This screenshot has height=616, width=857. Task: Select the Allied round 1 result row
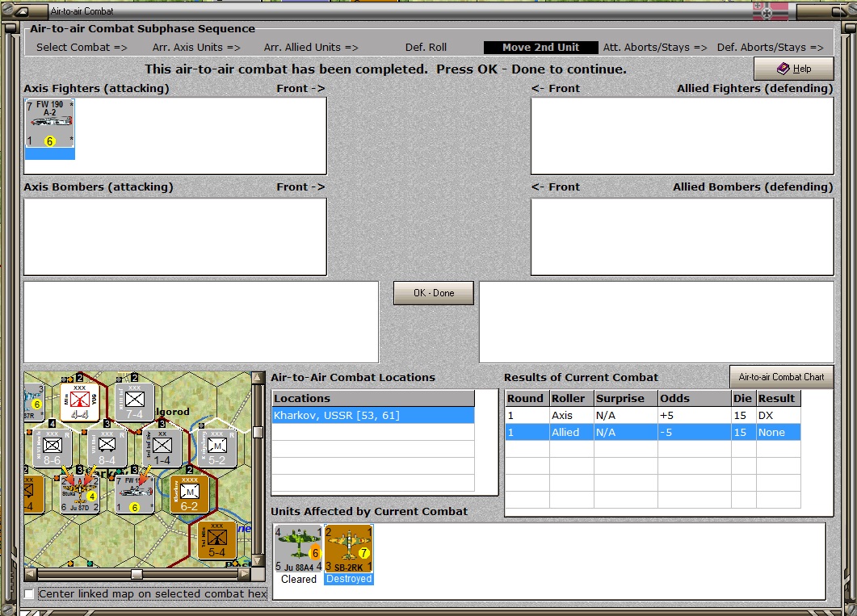coord(653,432)
